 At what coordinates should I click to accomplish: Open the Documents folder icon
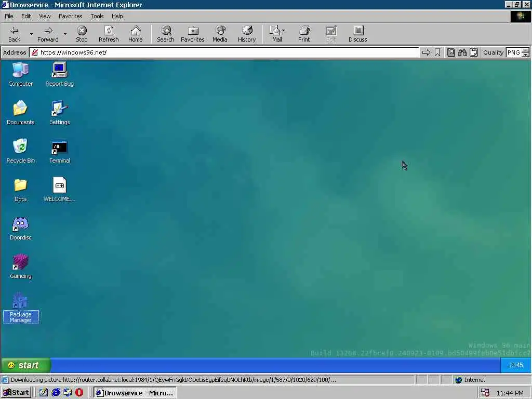click(20, 113)
